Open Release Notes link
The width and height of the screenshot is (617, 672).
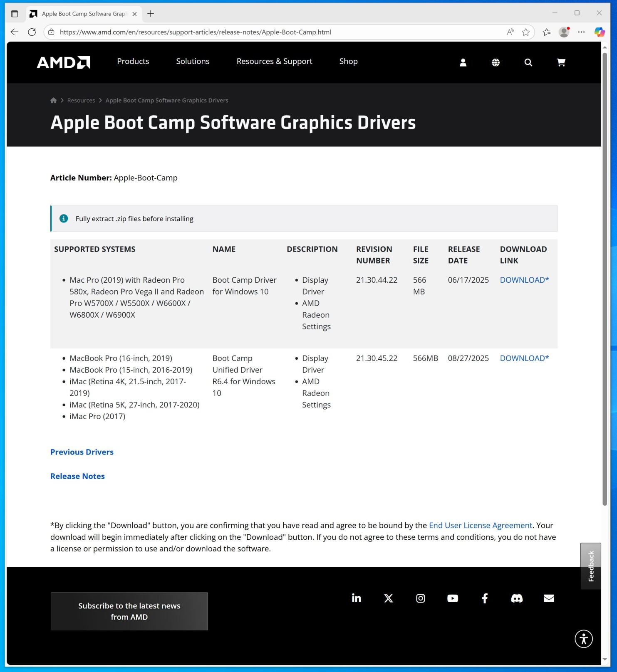pos(77,476)
